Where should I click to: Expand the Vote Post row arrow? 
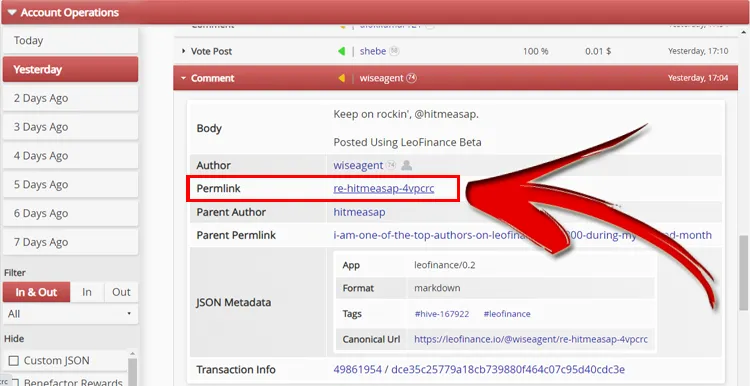(x=183, y=51)
